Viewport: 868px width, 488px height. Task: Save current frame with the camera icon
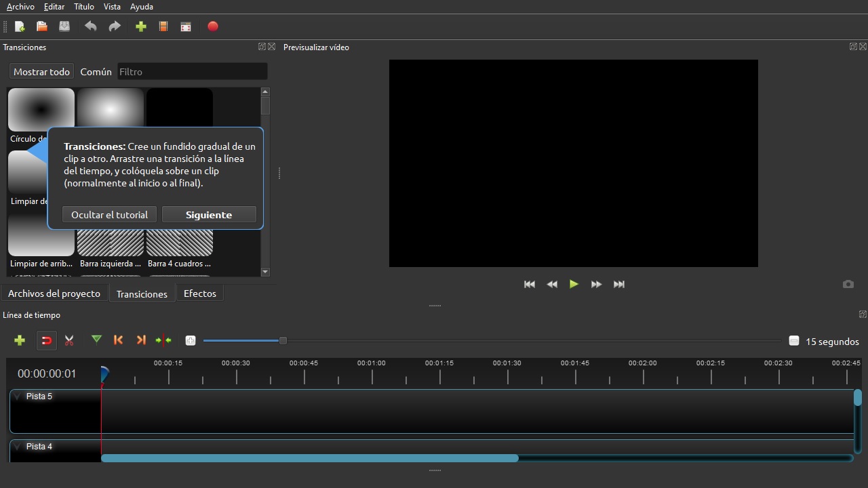coord(848,284)
